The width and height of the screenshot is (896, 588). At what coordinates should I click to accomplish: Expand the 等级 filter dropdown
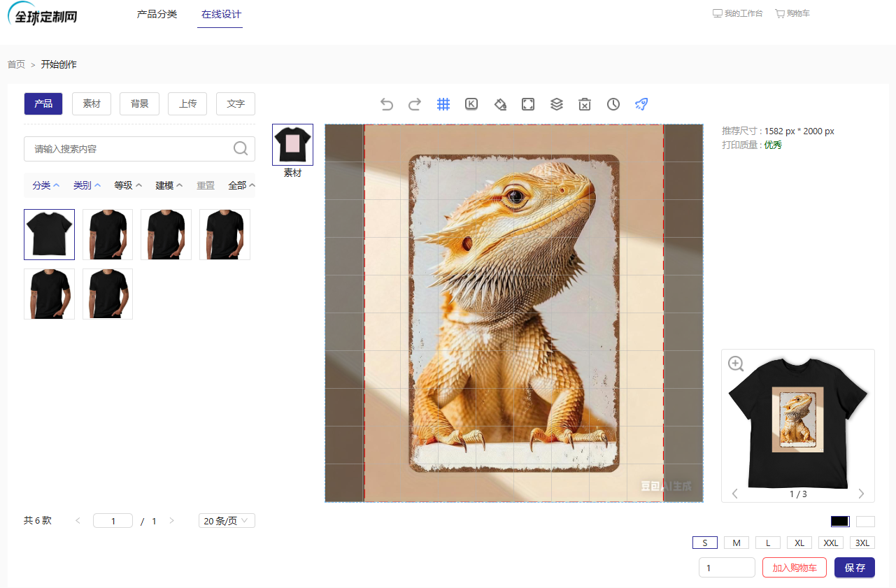(128, 185)
